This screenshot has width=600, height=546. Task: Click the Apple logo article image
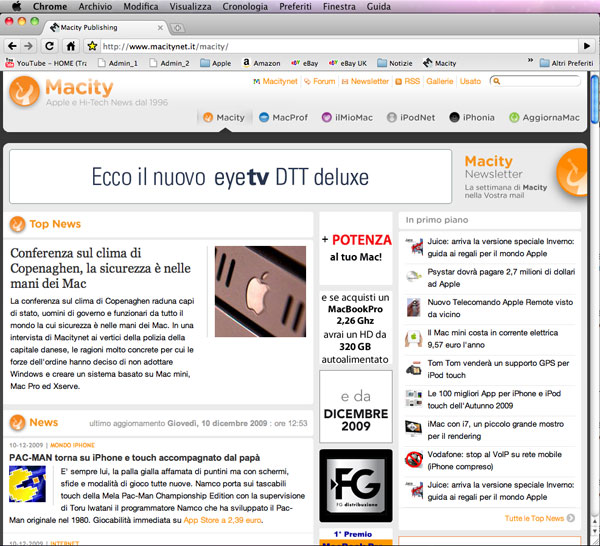pyautogui.click(x=260, y=291)
